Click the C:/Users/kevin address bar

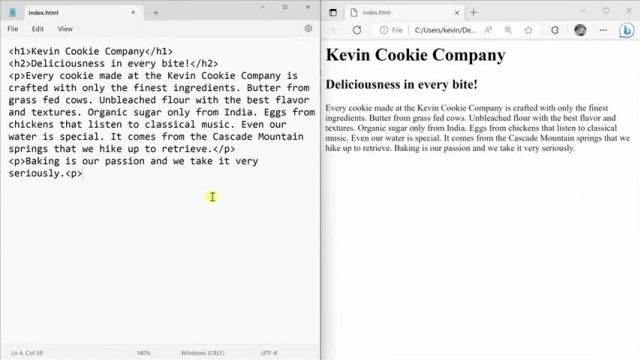[445, 30]
